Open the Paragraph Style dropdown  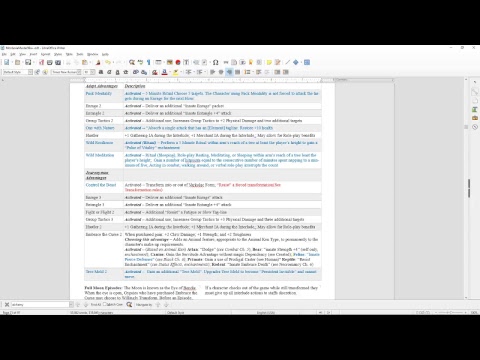30,72
